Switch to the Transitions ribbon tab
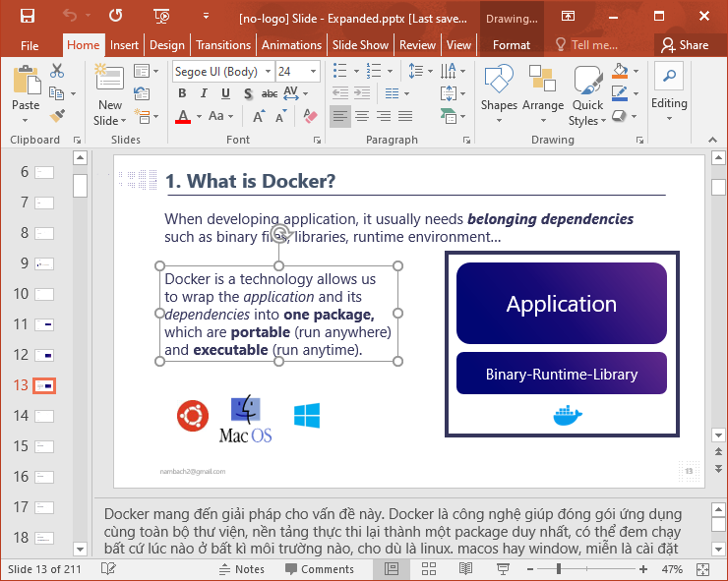 tap(223, 45)
